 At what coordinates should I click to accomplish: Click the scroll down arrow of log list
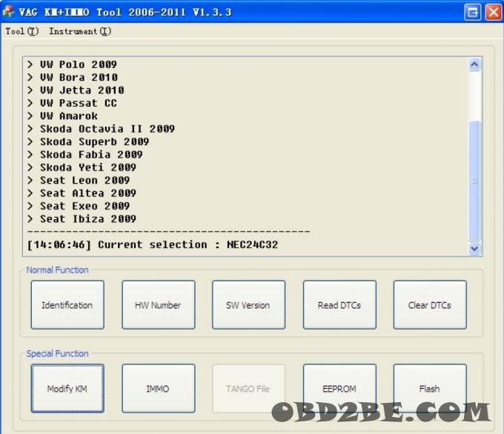click(474, 248)
